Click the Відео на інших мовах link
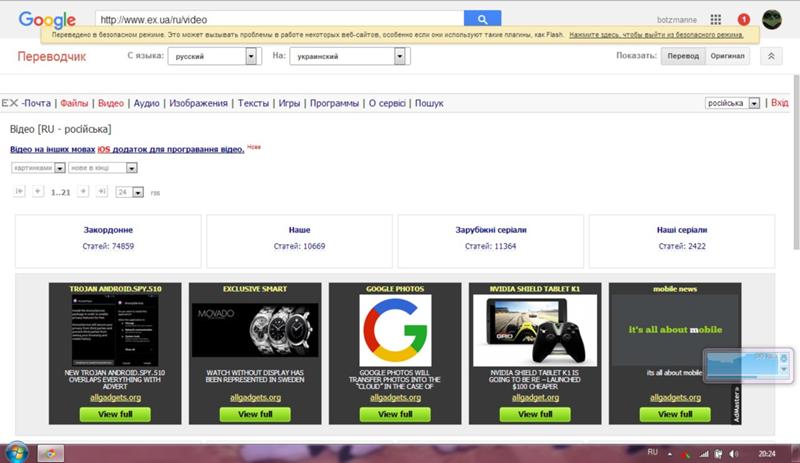This screenshot has width=800, height=463. (53, 149)
